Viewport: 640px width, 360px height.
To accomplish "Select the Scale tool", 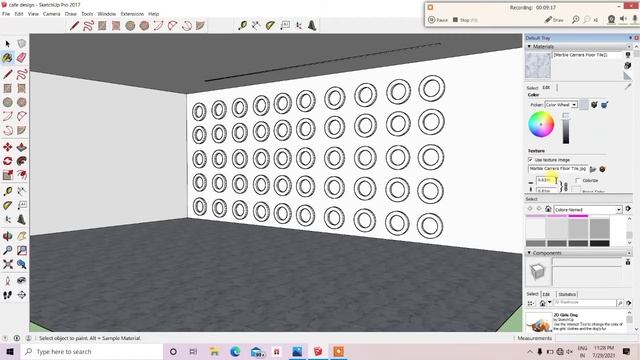I will tap(7, 175).
